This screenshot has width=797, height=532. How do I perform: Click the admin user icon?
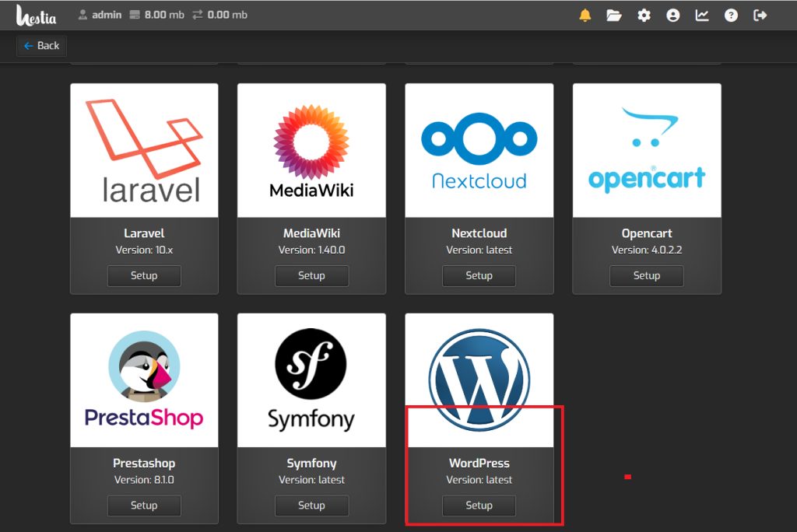tap(83, 15)
